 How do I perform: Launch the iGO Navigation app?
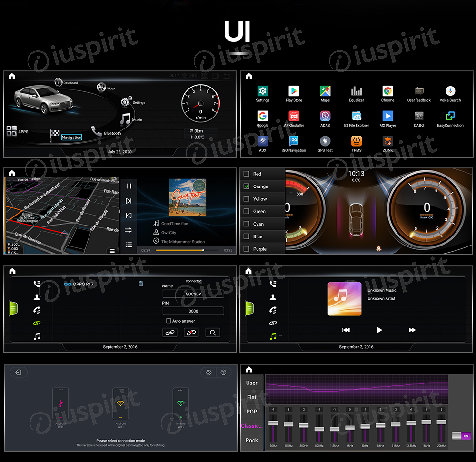(x=294, y=141)
